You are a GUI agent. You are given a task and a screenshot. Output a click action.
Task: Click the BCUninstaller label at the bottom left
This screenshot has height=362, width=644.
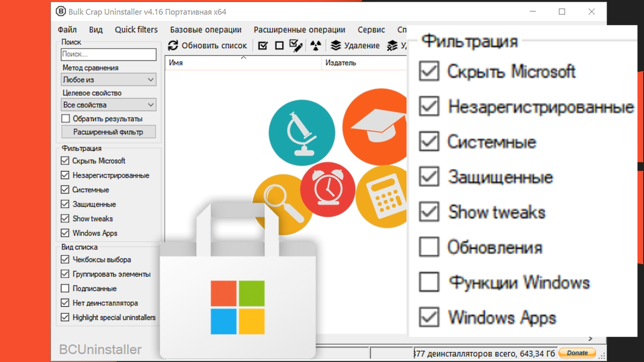tap(100, 350)
